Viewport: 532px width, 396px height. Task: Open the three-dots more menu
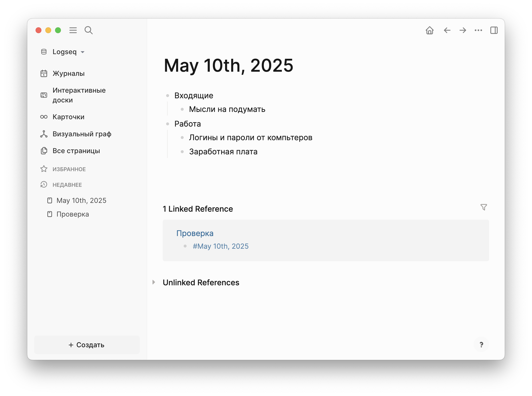(478, 30)
